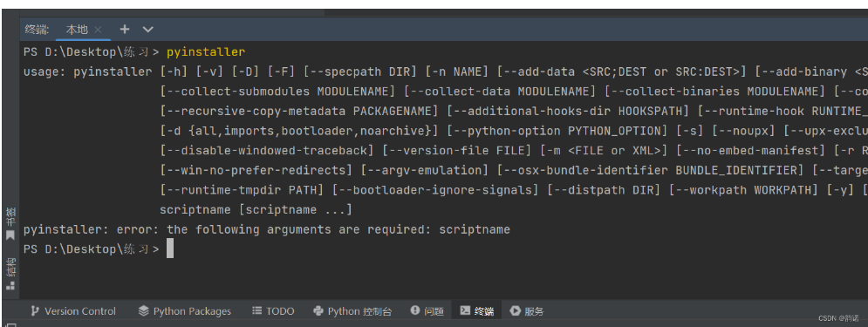Open the TODO tool window
This screenshot has height=327, width=868.
point(273,311)
